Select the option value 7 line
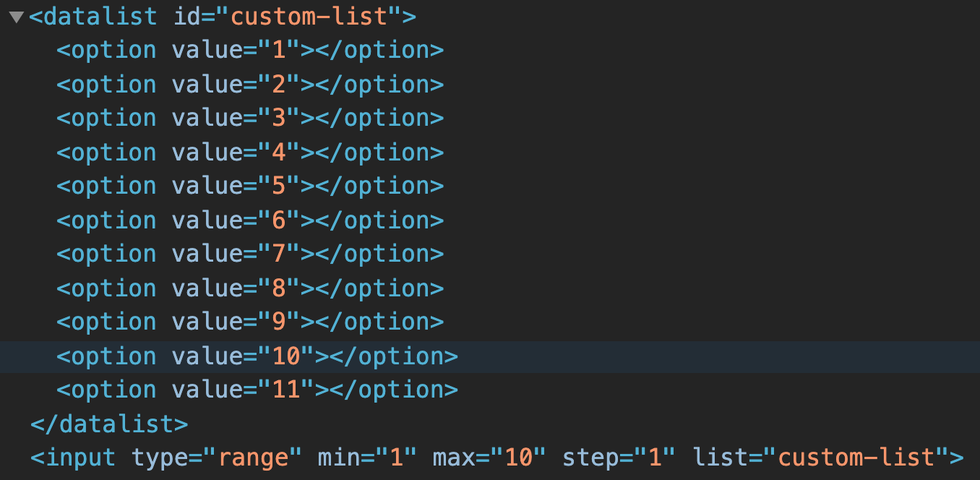The height and width of the screenshot is (480, 980). point(250,254)
